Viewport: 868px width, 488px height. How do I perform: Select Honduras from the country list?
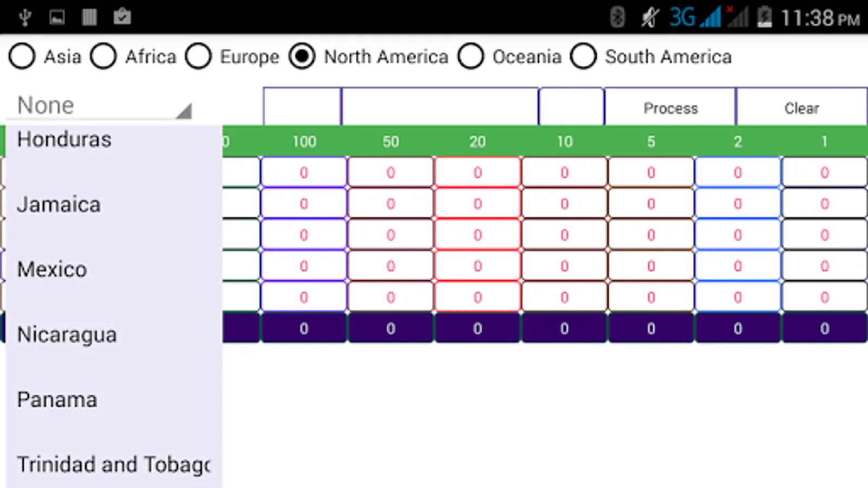[x=63, y=139]
